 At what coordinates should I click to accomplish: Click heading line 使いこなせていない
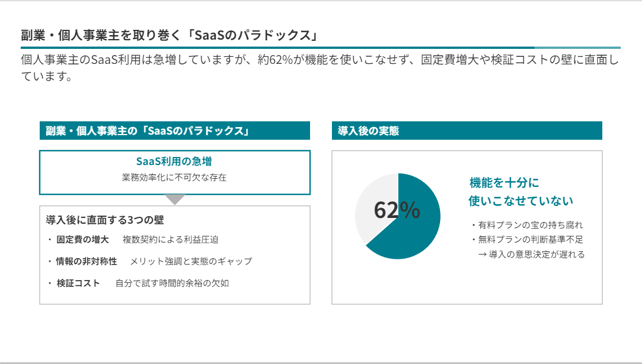(x=521, y=201)
